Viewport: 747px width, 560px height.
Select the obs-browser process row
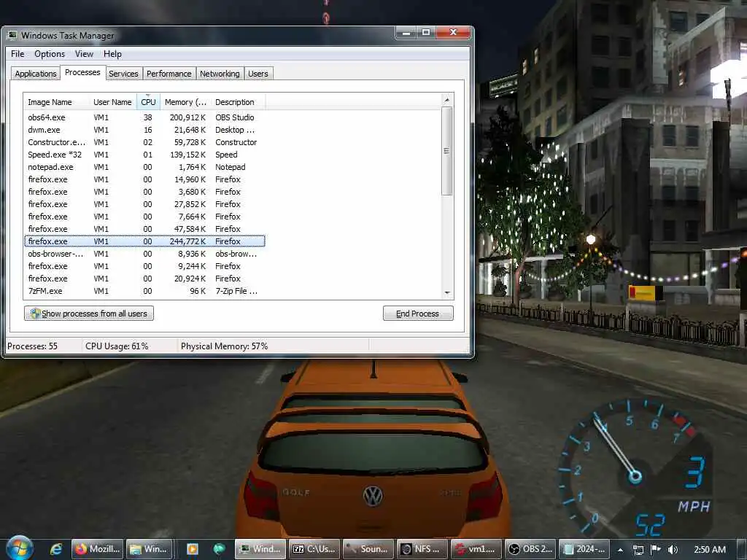click(x=144, y=254)
